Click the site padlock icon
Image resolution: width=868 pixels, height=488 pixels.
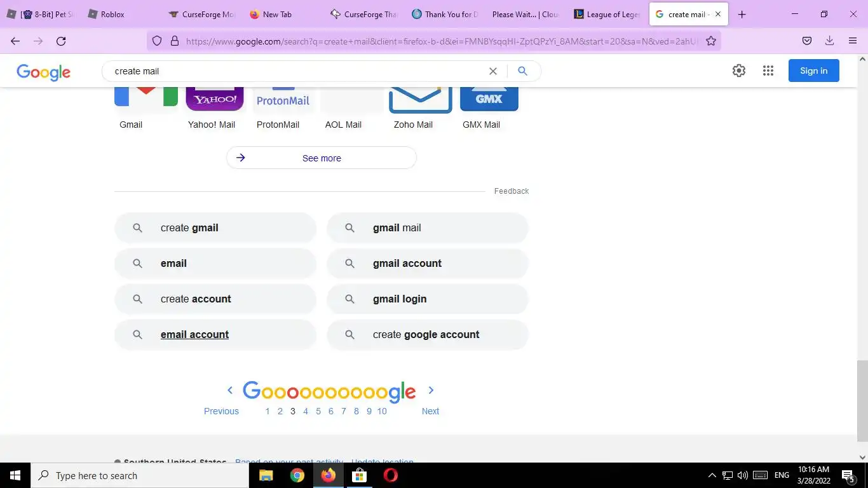[x=175, y=41]
